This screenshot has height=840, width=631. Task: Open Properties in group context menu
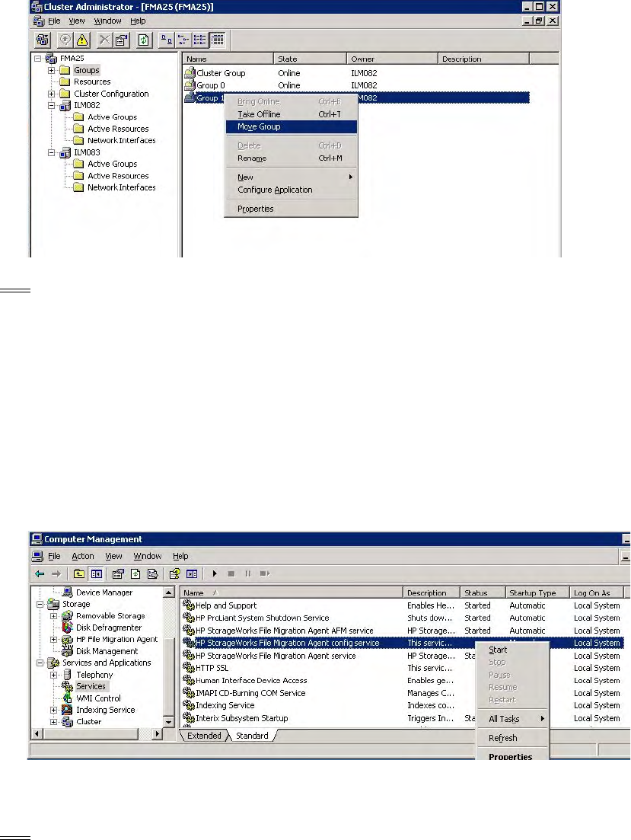[291, 209]
